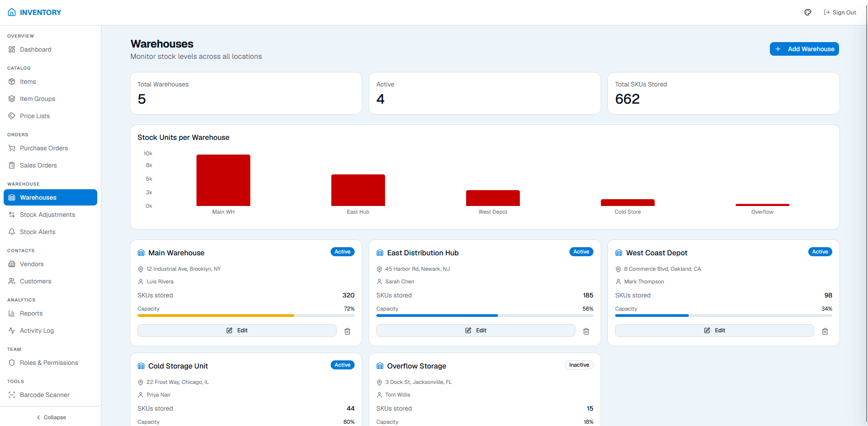Edit the Main Warehouse
The image size is (868, 426).
(x=237, y=330)
